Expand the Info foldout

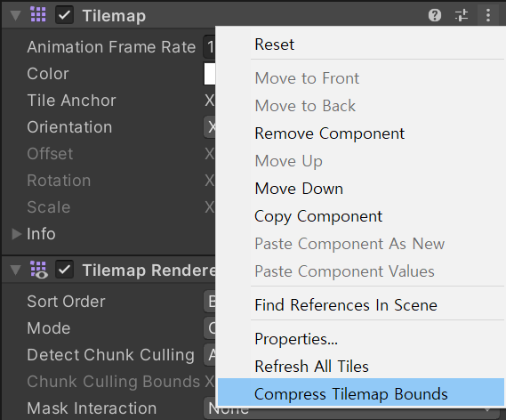pyautogui.click(x=16, y=234)
